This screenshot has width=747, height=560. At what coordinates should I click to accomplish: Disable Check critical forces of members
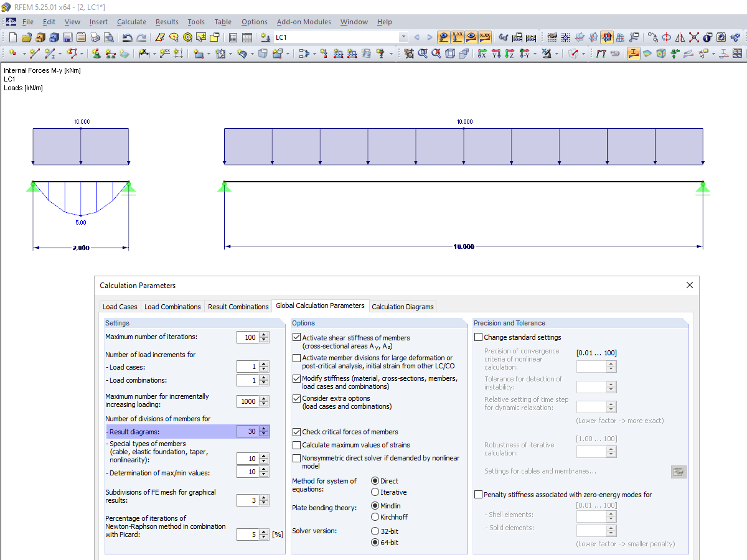pos(296,432)
